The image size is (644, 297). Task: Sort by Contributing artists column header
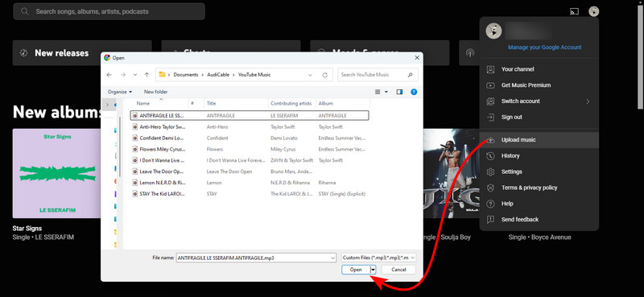[291, 104]
